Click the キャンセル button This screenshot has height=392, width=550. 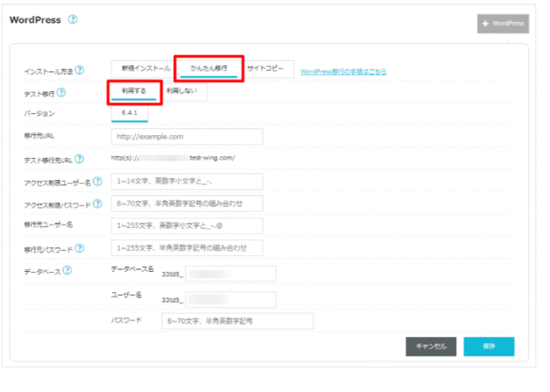pos(430,346)
